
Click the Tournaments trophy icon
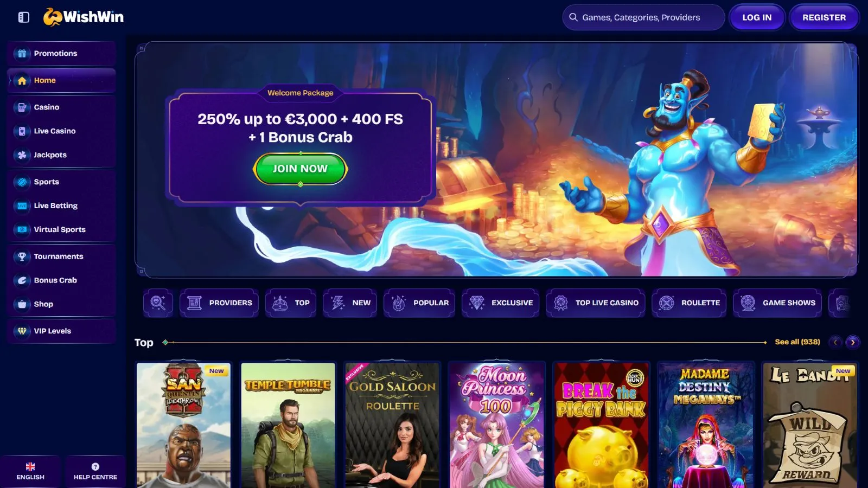click(22, 256)
